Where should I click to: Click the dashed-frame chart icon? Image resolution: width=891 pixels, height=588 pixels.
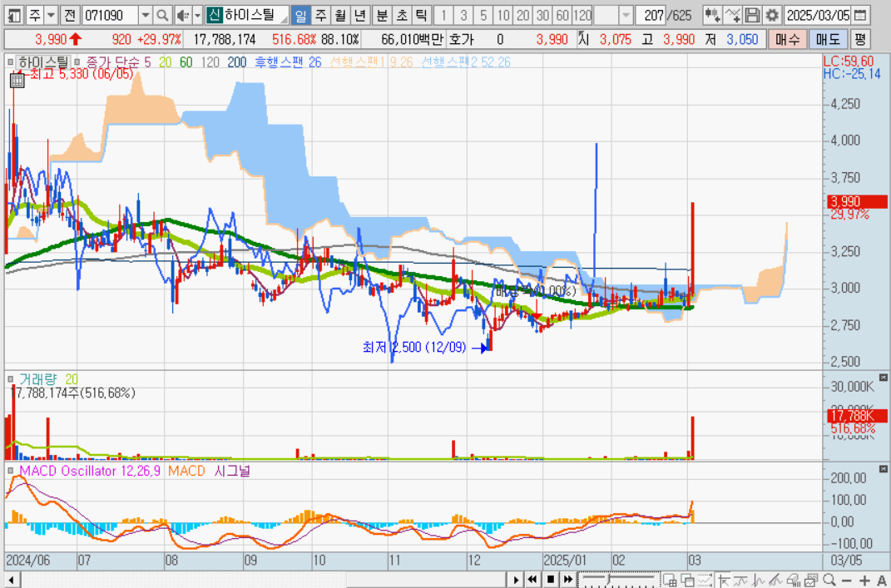[x=705, y=580]
